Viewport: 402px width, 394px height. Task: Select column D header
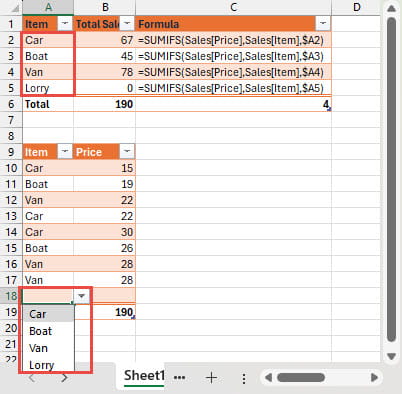point(356,7)
